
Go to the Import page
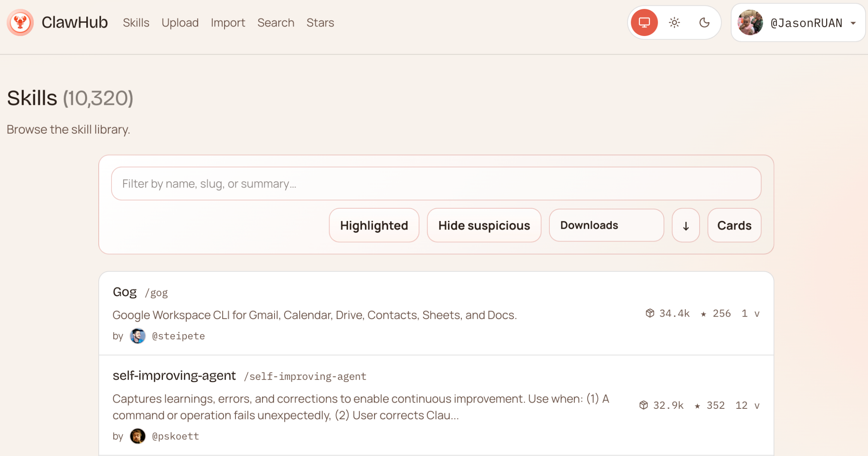click(x=228, y=23)
